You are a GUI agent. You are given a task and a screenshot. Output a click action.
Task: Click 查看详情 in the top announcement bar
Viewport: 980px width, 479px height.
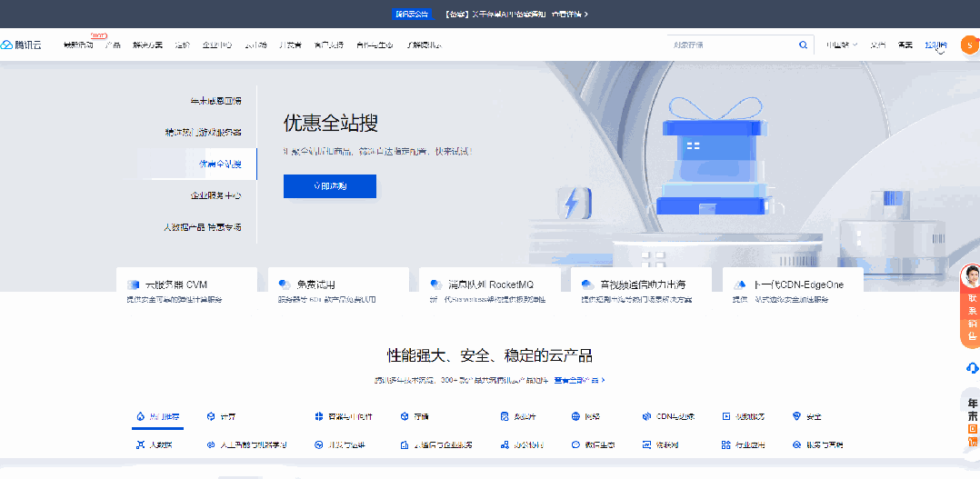point(569,14)
